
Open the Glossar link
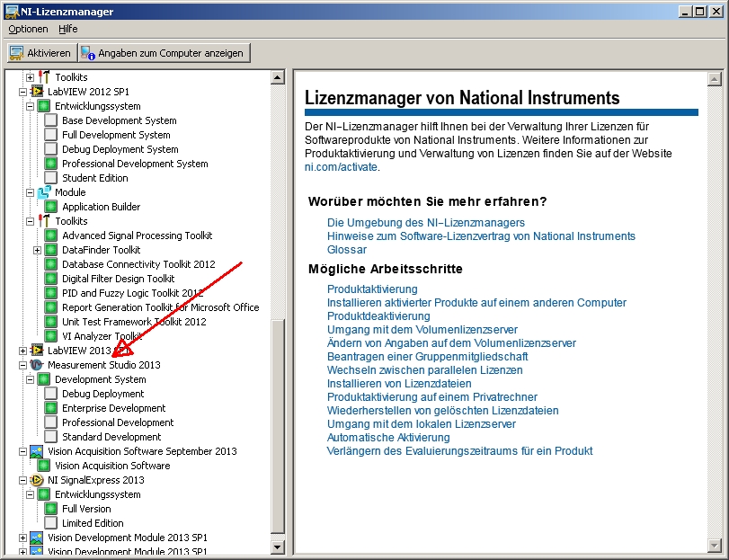point(347,250)
